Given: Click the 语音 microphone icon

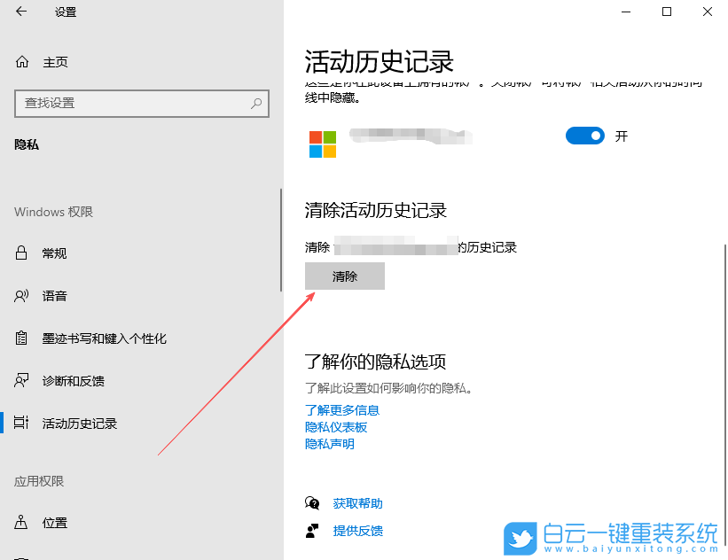Looking at the screenshot, I should [x=20, y=295].
